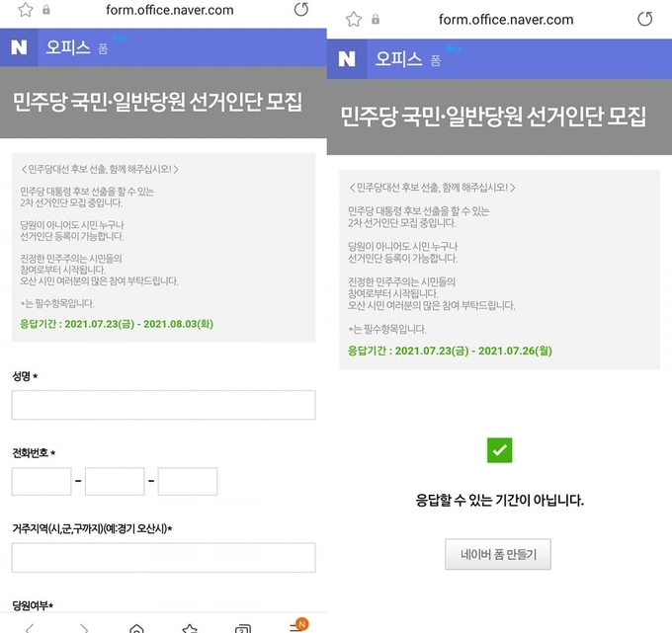The image size is (672, 633).
Task: Tap the bookmark star in right screenshot's address bar
Action: click(354, 20)
